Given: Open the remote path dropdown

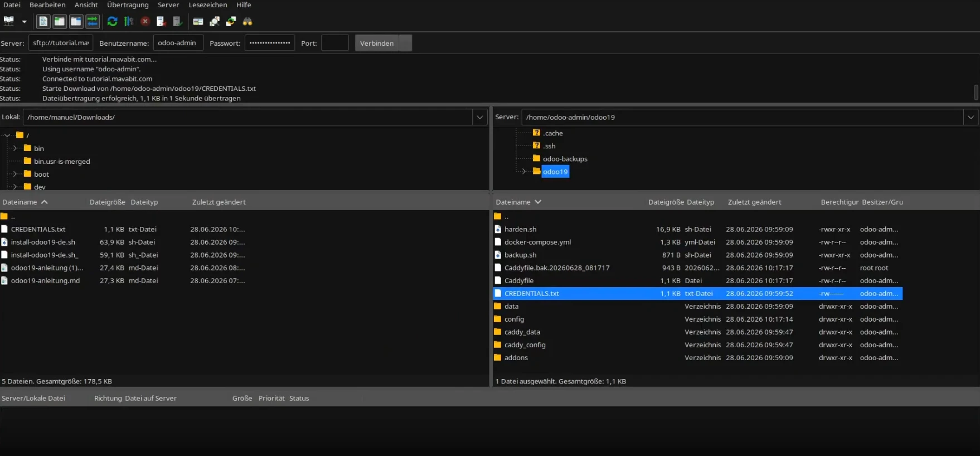Looking at the screenshot, I should tap(971, 117).
